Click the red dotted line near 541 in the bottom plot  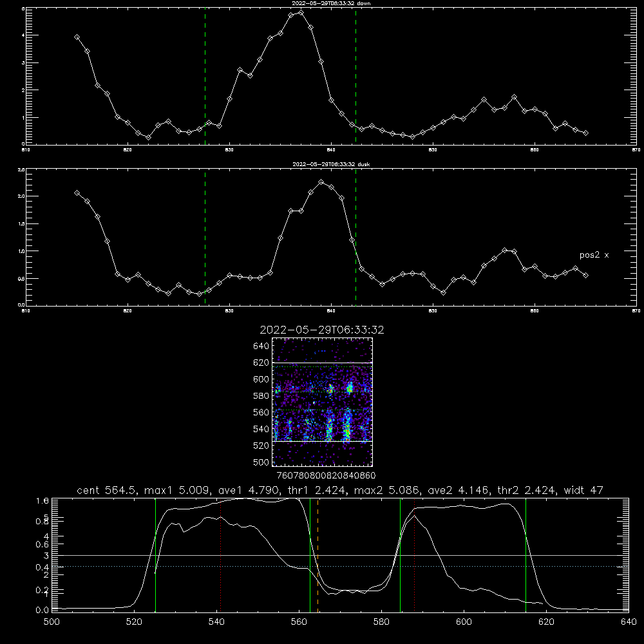tap(220, 554)
